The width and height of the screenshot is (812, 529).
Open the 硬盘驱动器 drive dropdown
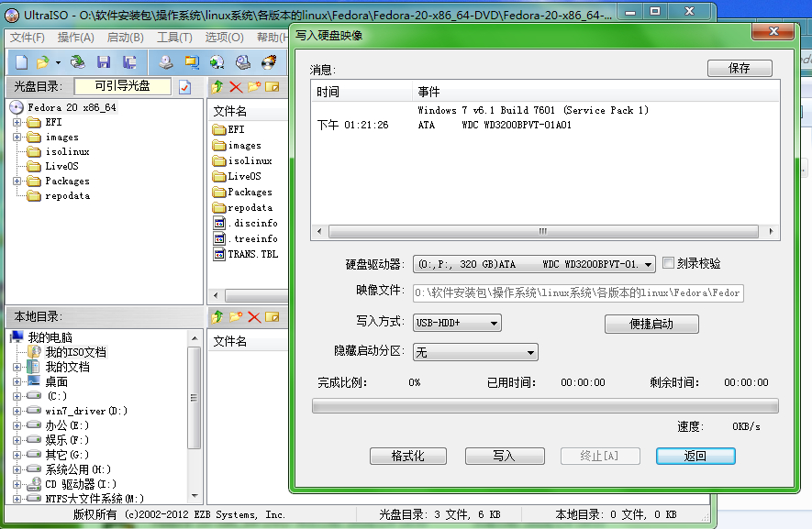click(648, 264)
